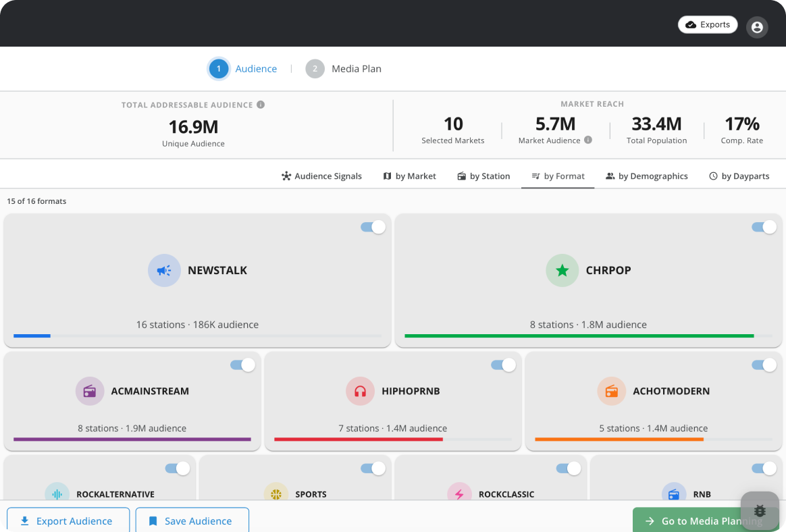The image size is (786, 532).
Task: Click the Export Audience button
Action: [68, 521]
